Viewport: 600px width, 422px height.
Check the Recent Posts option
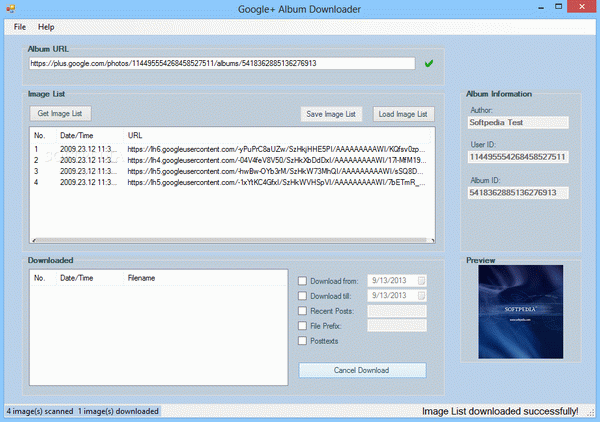(302, 311)
